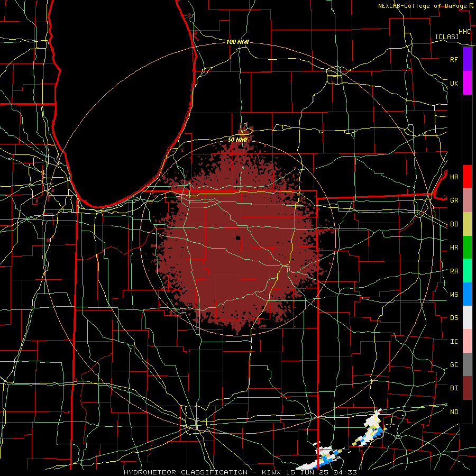Viewport: 476px width, 476px height.
Task: Click the HR dark green legend swatch
Action: (x=467, y=248)
